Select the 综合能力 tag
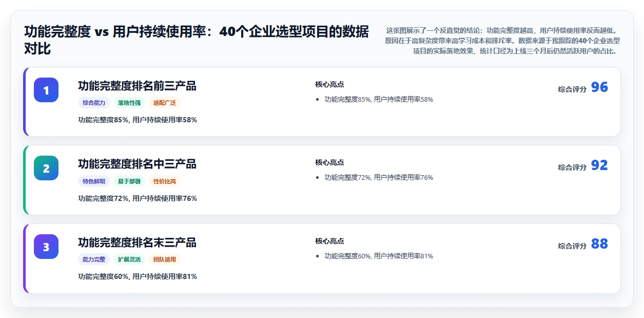The height and width of the screenshot is (318, 644). [x=94, y=103]
